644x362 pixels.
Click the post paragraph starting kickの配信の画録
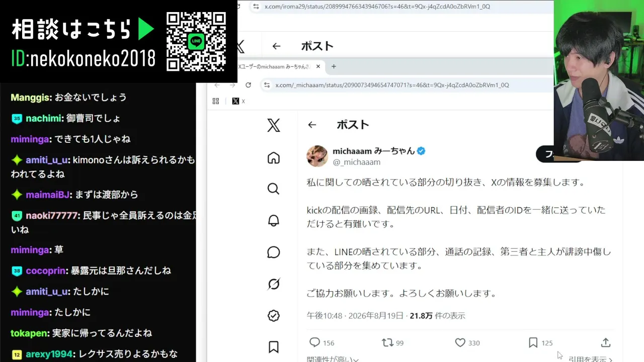(x=456, y=217)
